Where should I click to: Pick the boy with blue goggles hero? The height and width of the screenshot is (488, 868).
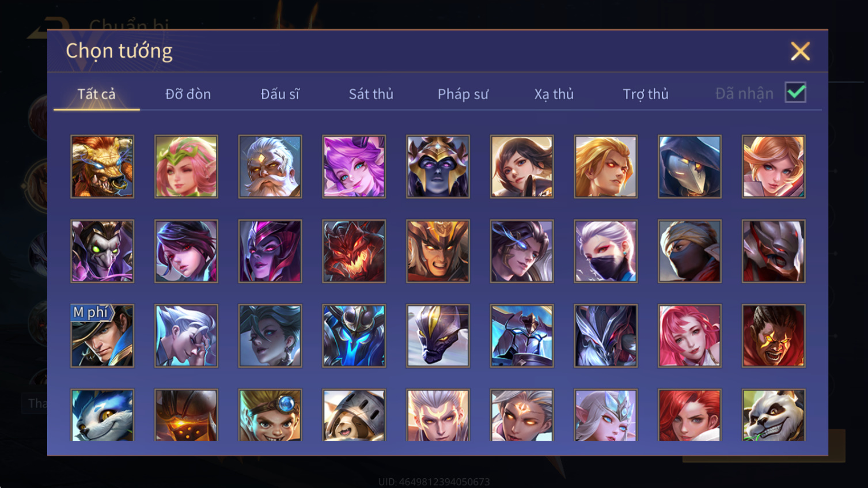click(x=270, y=415)
